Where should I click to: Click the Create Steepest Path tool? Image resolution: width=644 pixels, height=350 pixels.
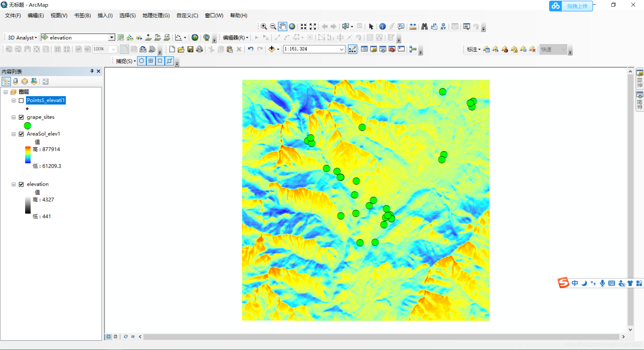click(130, 38)
